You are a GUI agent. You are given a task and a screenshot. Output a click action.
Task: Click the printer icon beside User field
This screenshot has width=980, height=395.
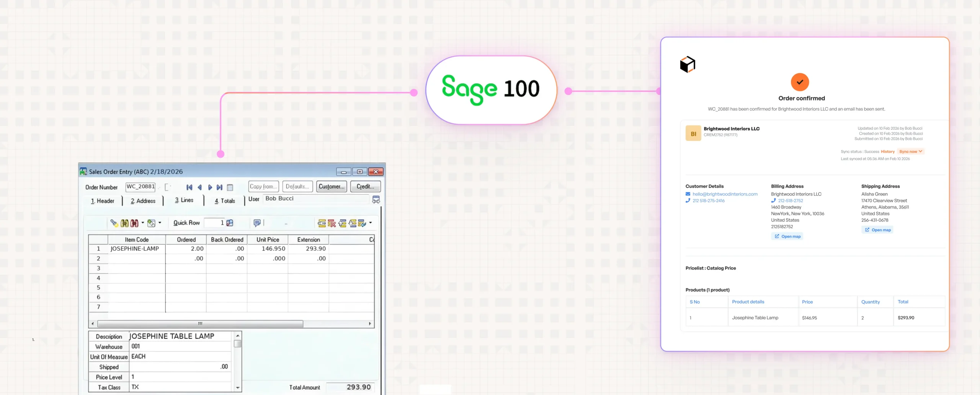[x=376, y=199]
